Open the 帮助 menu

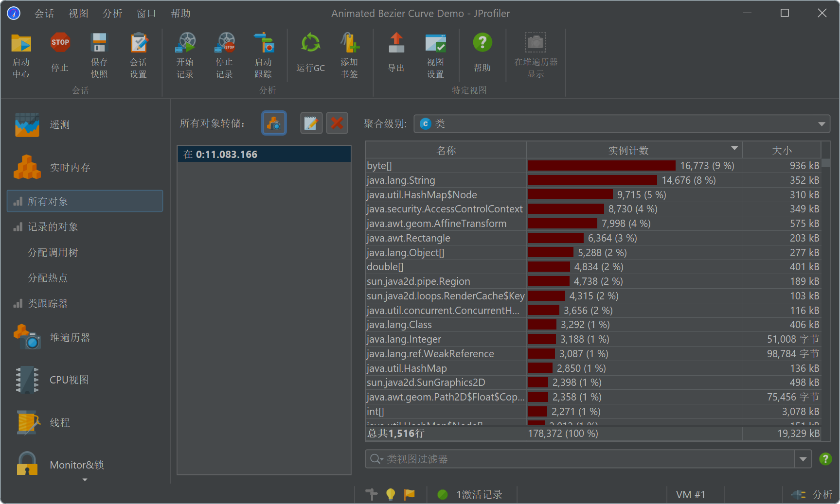pos(180,14)
